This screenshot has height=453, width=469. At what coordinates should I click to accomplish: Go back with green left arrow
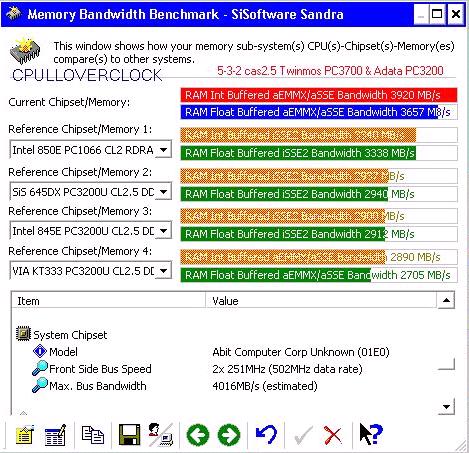(x=198, y=435)
